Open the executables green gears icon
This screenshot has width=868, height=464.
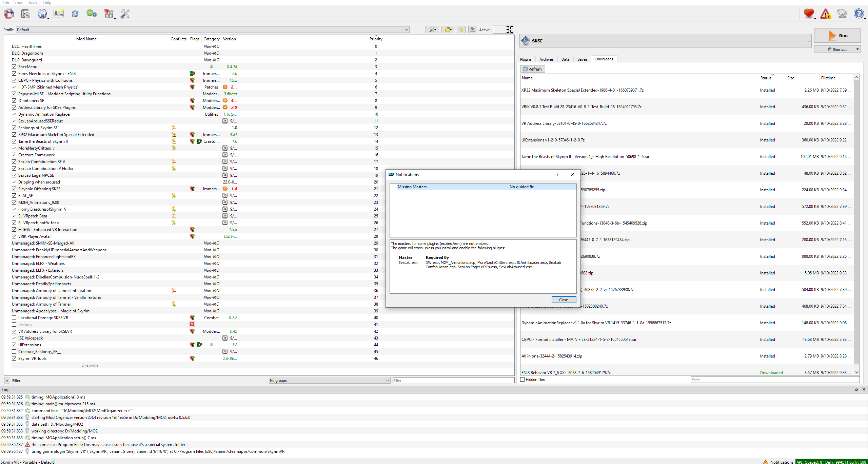92,14
